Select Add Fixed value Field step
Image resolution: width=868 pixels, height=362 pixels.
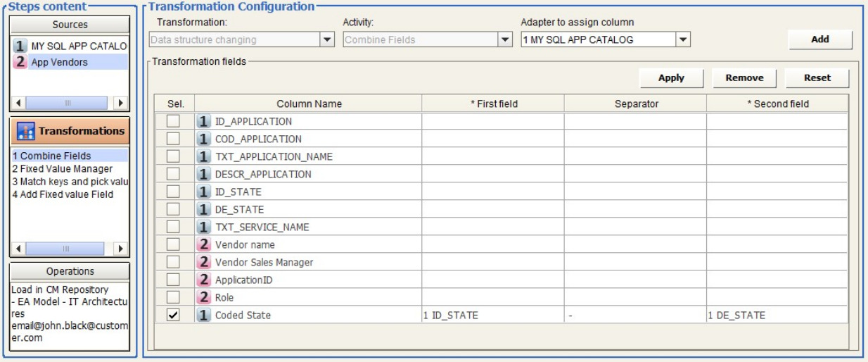[62, 194]
